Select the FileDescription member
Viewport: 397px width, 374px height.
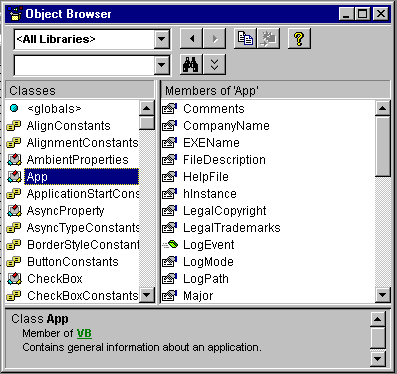tap(224, 160)
